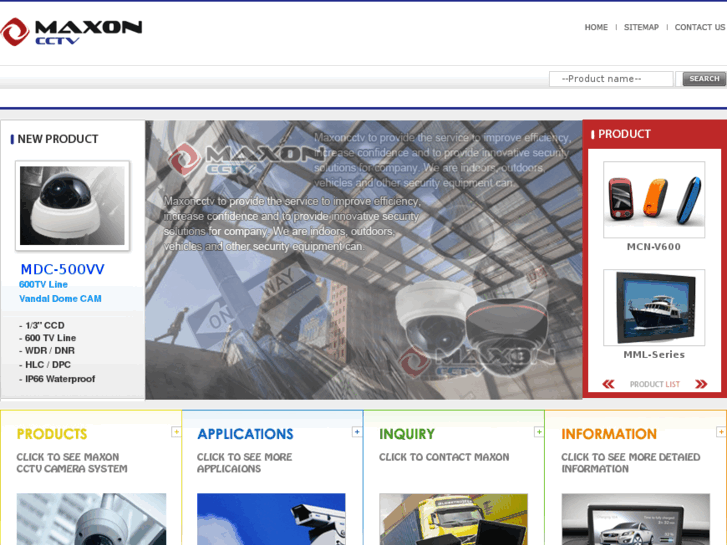Click the 600 TV Line spec line
727x545 pixels.
tap(47, 338)
